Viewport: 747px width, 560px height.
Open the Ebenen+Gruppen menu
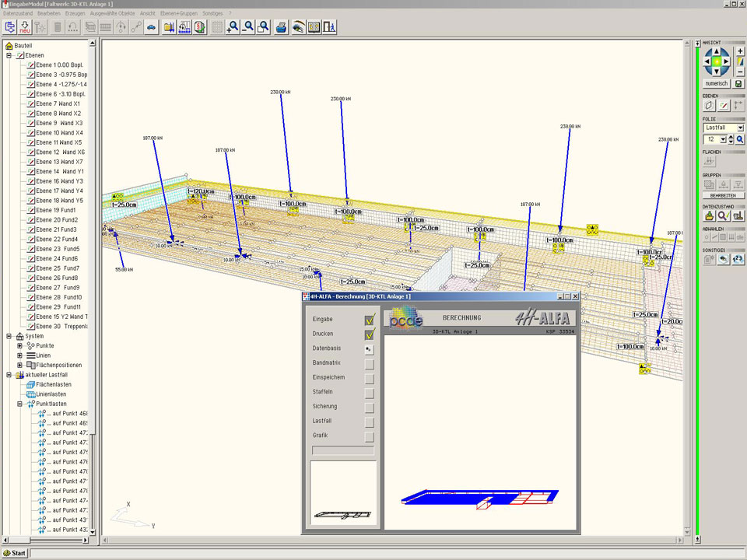(178, 13)
